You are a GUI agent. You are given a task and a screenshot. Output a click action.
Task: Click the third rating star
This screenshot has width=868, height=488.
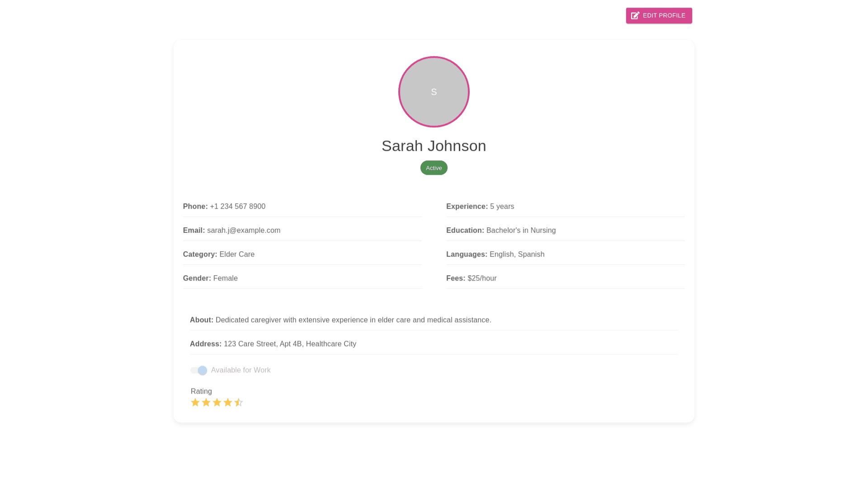(217, 403)
